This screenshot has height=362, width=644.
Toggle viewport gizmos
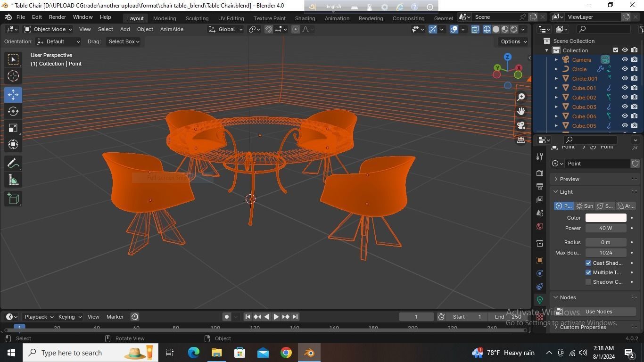click(x=432, y=29)
